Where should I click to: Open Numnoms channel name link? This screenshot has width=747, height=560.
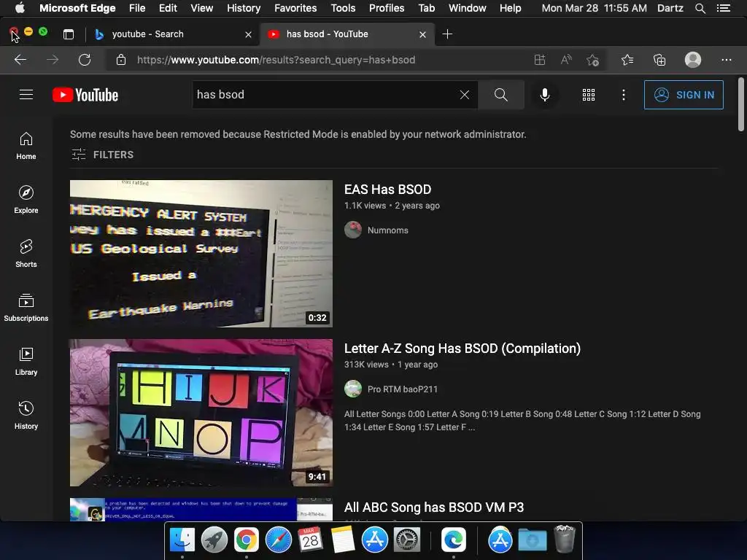pos(388,230)
